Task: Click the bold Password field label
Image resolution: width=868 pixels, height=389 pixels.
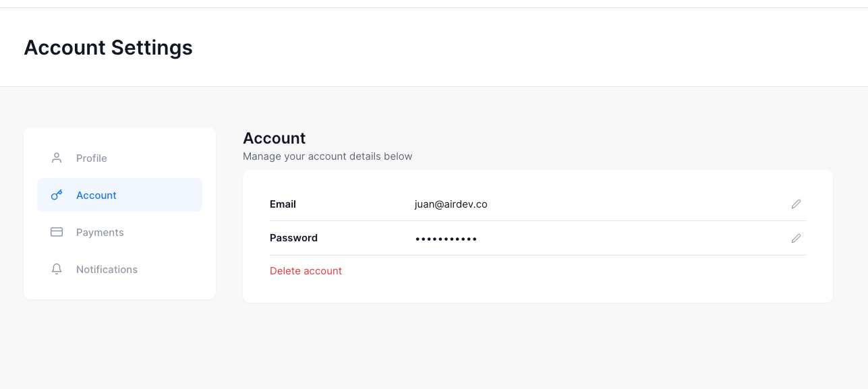Action: [293, 238]
